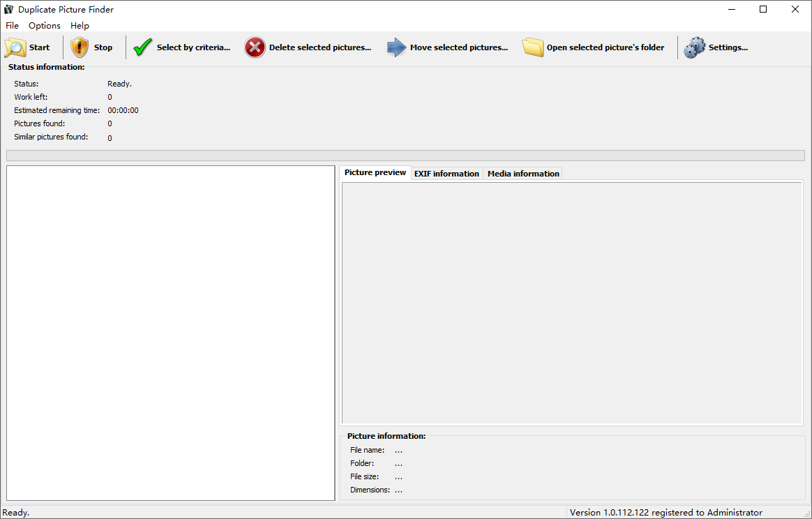Click the 'Work left:' label
812x519 pixels.
31,97
